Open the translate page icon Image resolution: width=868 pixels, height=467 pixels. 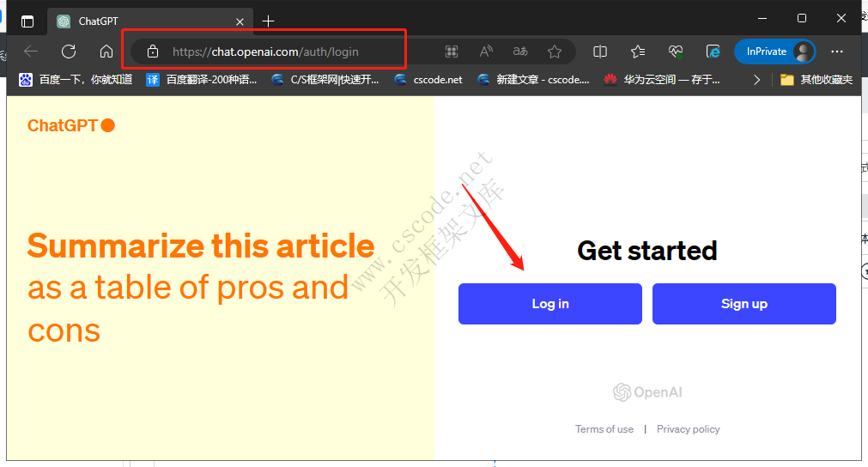(x=519, y=52)
